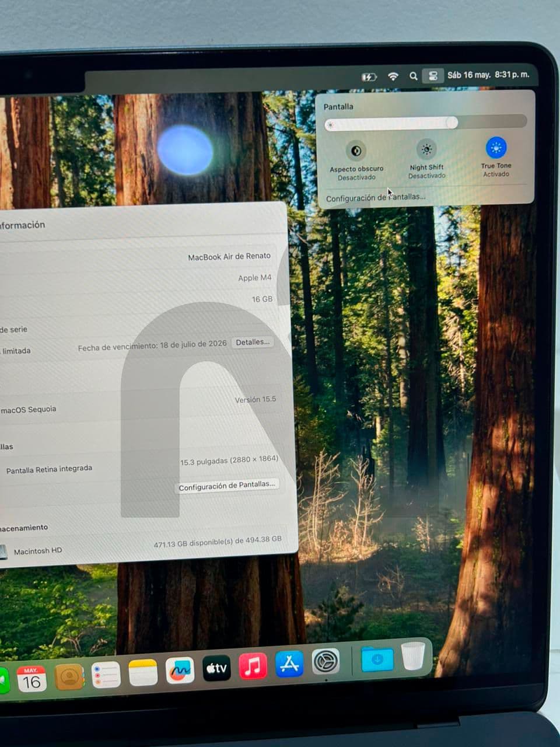Viewport: 560px width, 747px height.
Task: Launch Contacts from the Dock
Action: tap(69, 678)
